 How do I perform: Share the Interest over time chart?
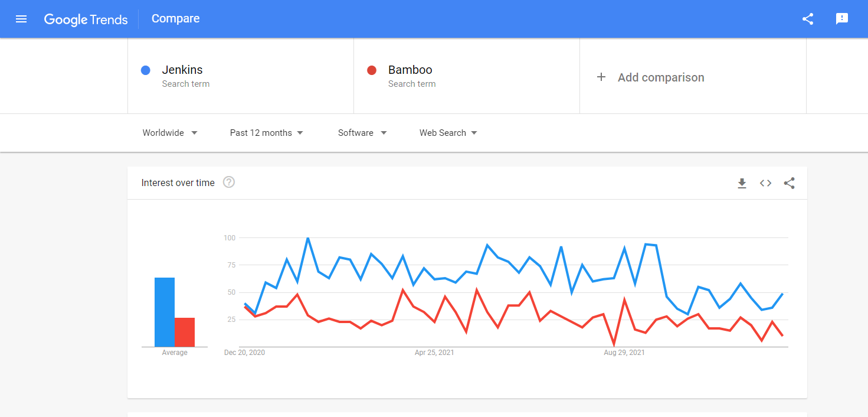789,183
